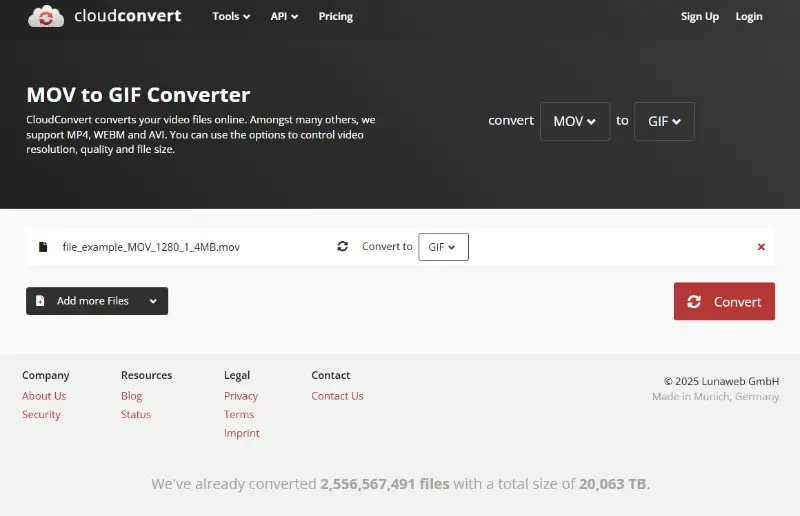Click the Resources footer heading
800x516 pixels.
tap(146, 375)
